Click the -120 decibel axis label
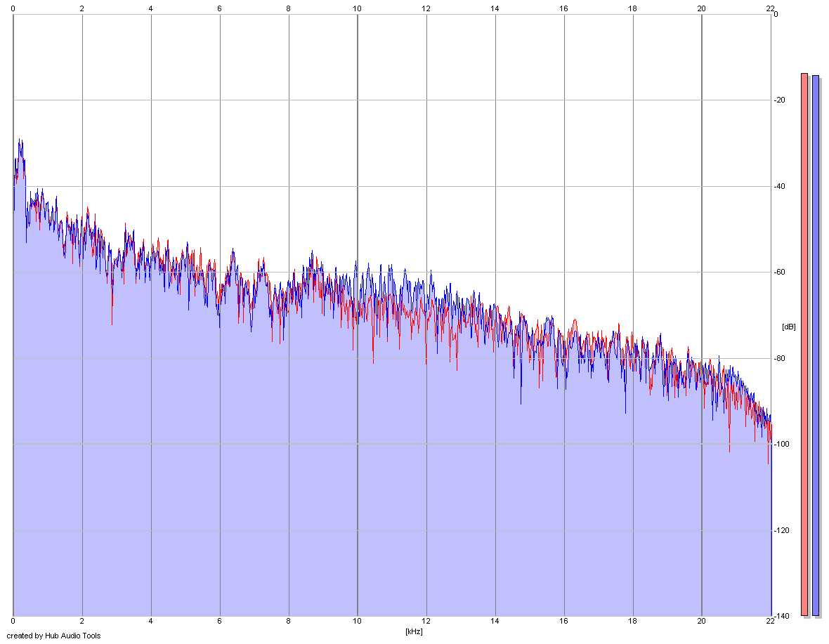The width and height of the screenshot is (829, 644). (x=781, y=530)
